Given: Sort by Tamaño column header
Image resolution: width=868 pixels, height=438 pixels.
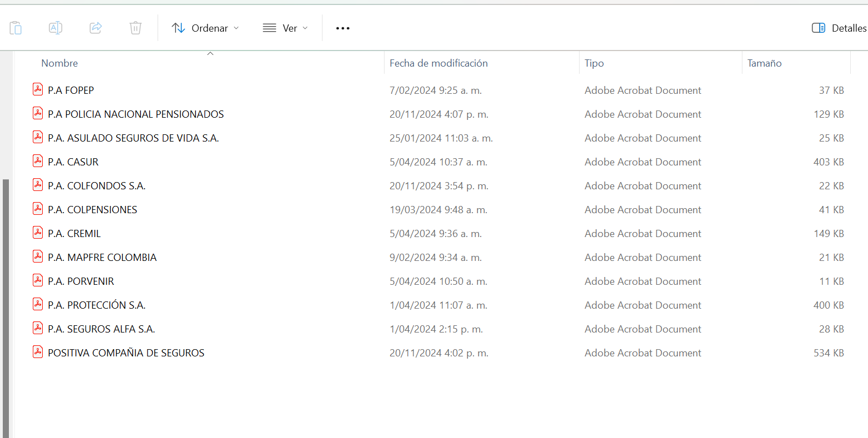Looking at the screenshot, I should pos(764,63).
